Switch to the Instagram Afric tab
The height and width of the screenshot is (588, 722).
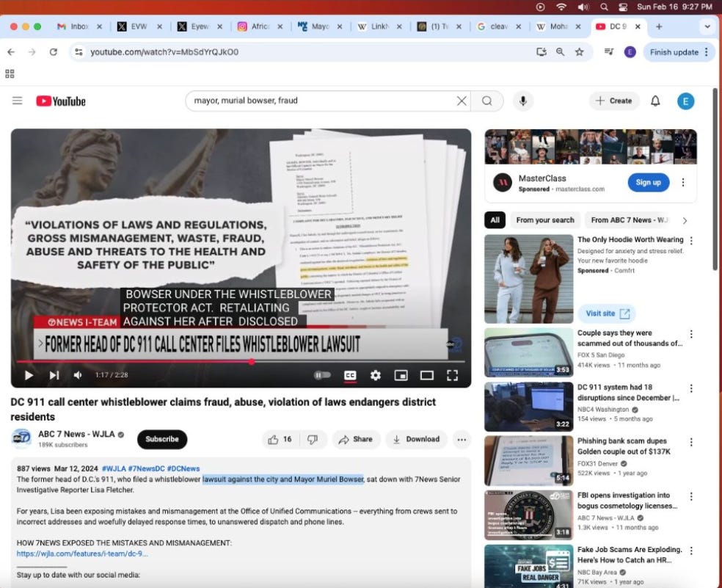[x=260, y=26]
